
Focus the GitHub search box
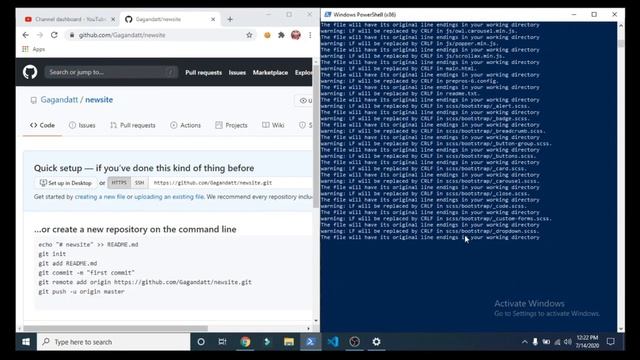pyautogui.click(x=111, y=72)
